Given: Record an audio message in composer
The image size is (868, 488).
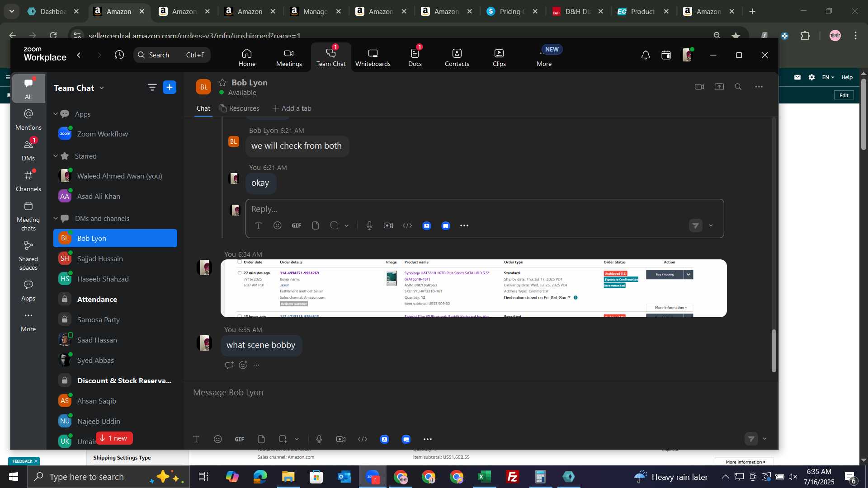Looking at the screenshot, I should click(x=319, y=439).
